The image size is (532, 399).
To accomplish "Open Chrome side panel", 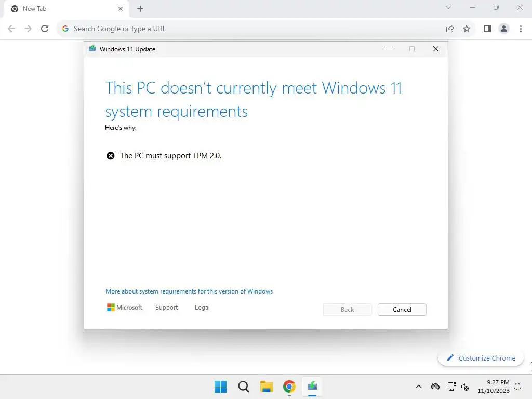I will coord(487,29).
